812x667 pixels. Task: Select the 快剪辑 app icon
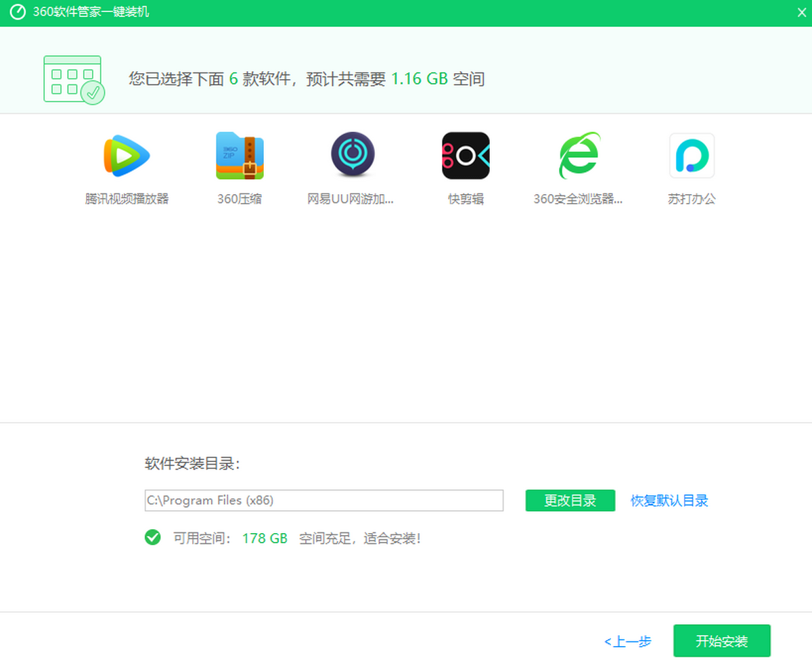coord(466,156)
